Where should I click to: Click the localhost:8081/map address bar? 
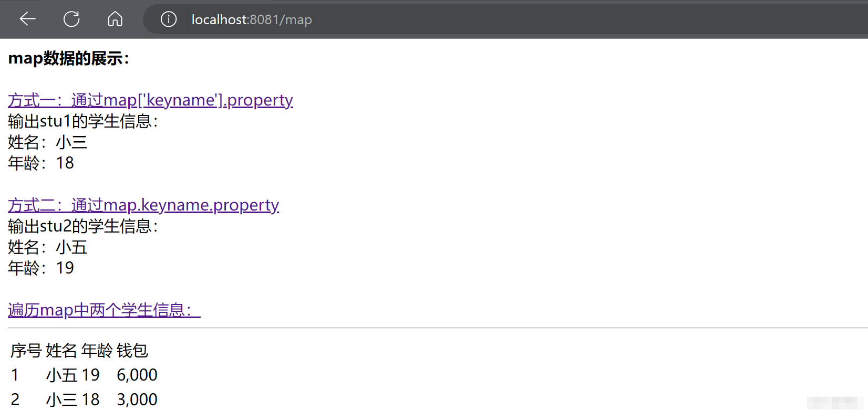click(420, 19)
